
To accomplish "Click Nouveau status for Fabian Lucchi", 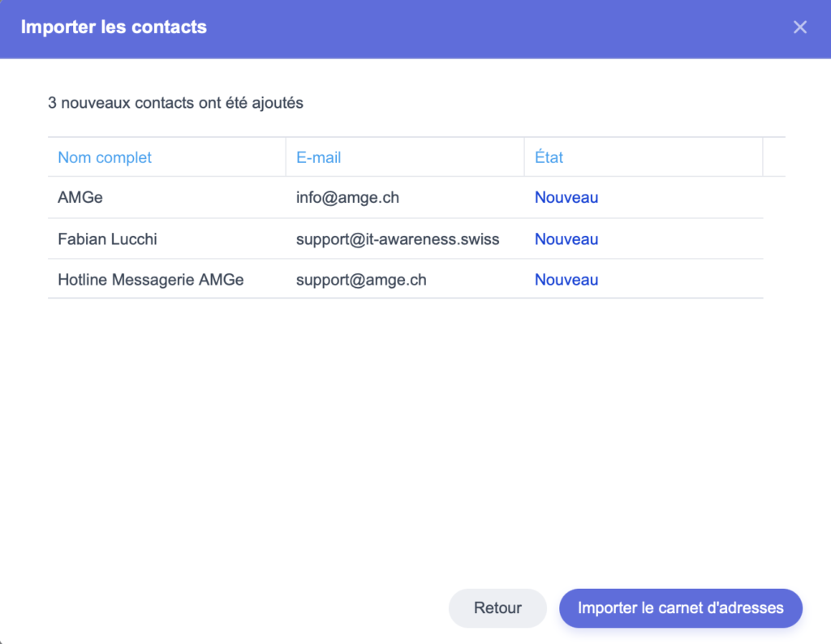I will coord(566,239).
